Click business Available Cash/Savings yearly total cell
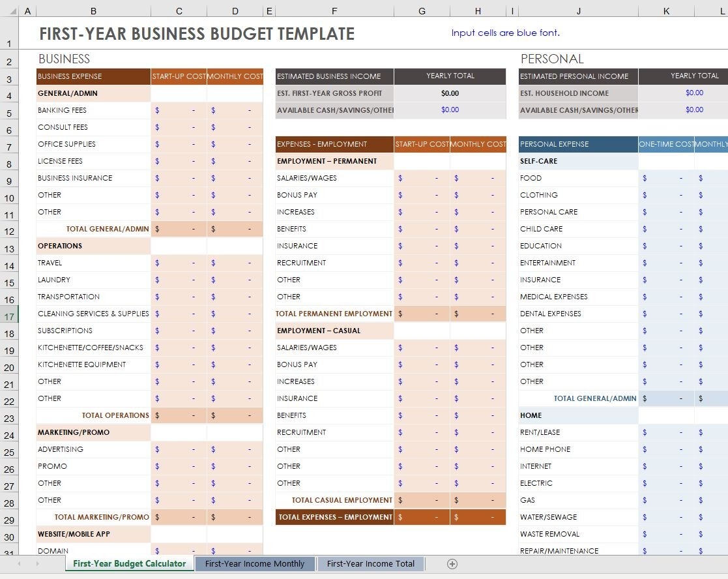728x579 pixels. [450, 110]
